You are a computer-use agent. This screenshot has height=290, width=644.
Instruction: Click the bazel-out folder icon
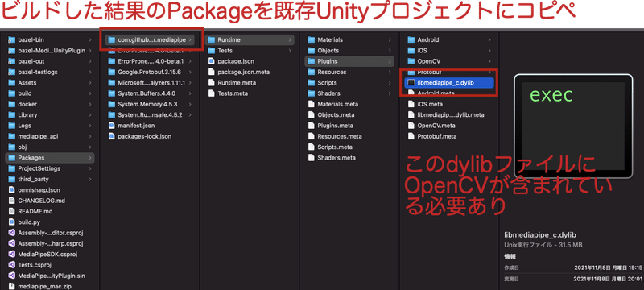[12, 61]
